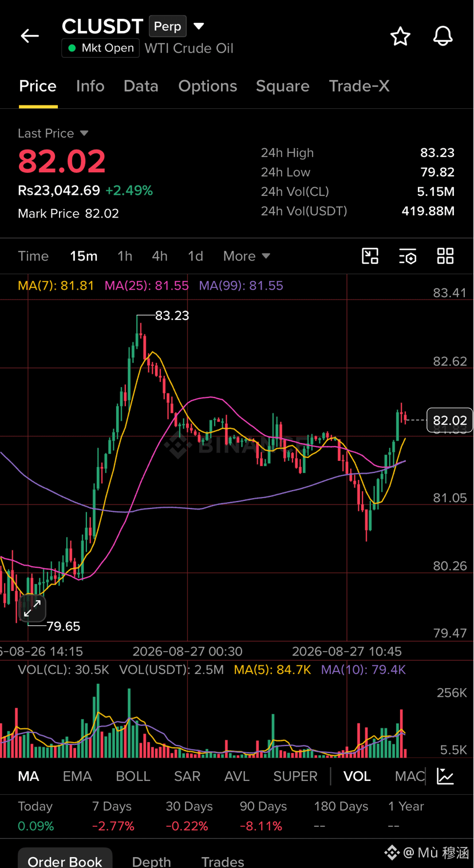Image resolution: width=474 pixels, height=868 pixels.
Task: Open the Data tab
Action: [141, 86]
